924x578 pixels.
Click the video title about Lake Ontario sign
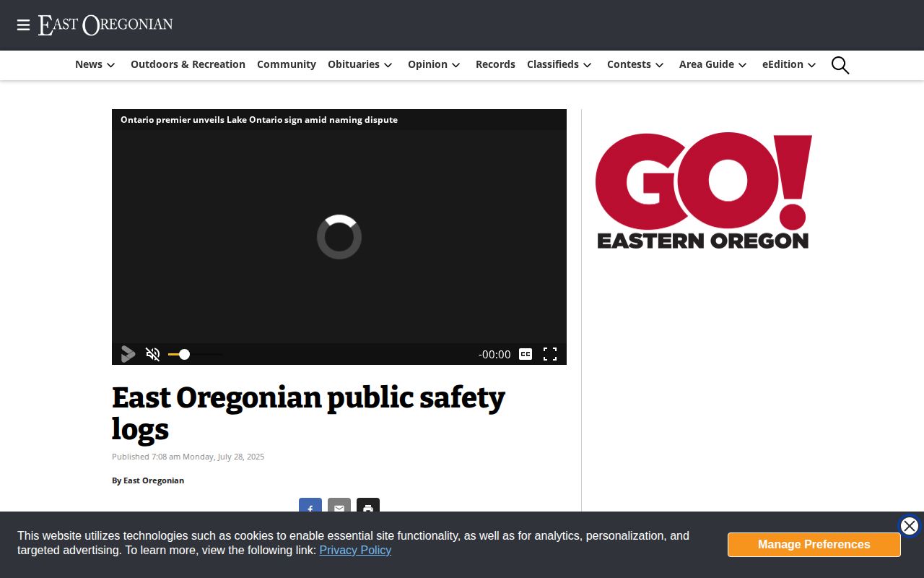point(259,120)
